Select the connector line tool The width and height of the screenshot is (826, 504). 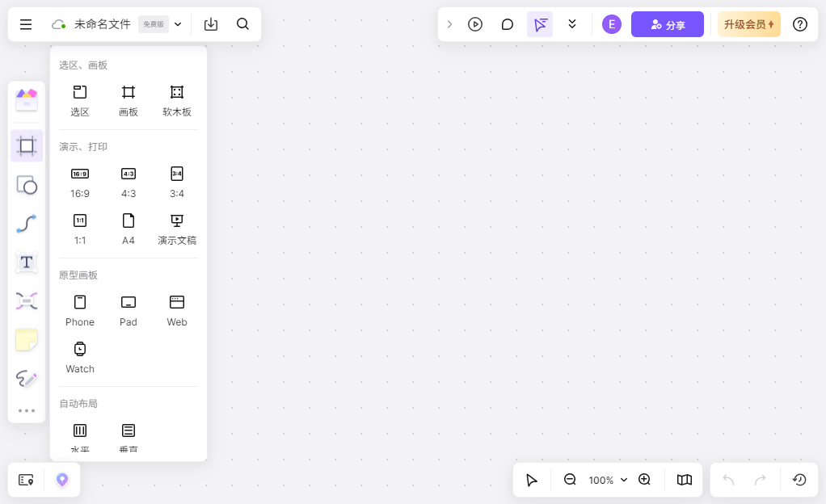tap(27, 224)
